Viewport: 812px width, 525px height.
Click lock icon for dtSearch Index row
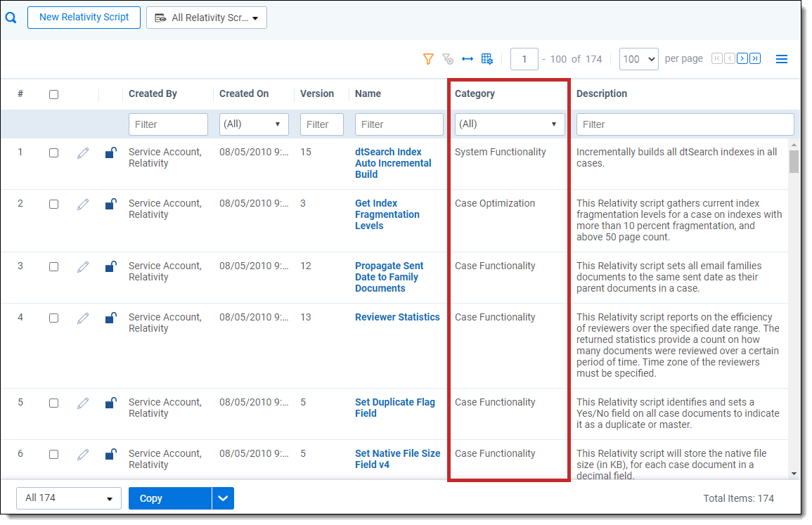(x=110, y=153)
